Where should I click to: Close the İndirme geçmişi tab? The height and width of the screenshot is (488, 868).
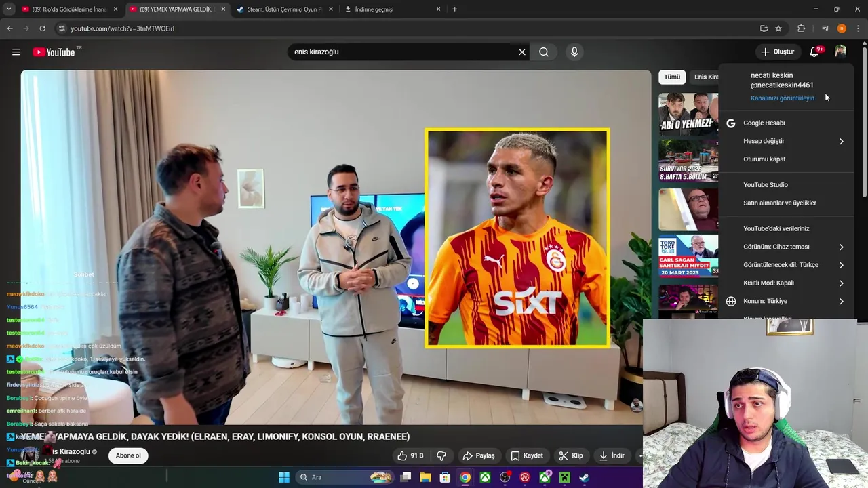click(438, 9)
